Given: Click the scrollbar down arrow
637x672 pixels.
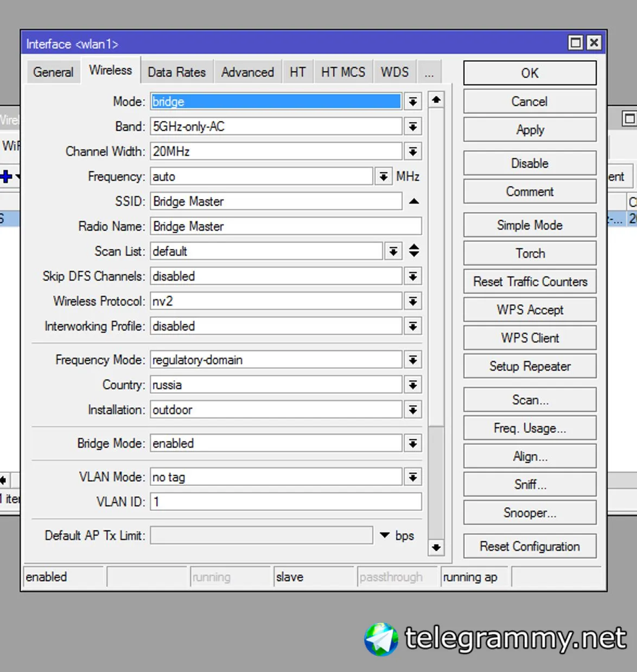Looking at the screenshot, I should [x=436, y=548].
